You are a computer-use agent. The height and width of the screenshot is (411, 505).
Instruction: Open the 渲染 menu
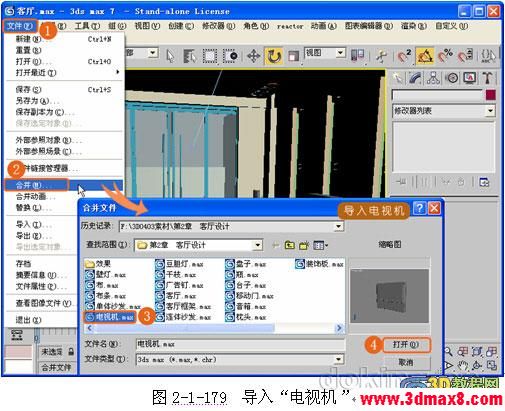coord(414,26)
